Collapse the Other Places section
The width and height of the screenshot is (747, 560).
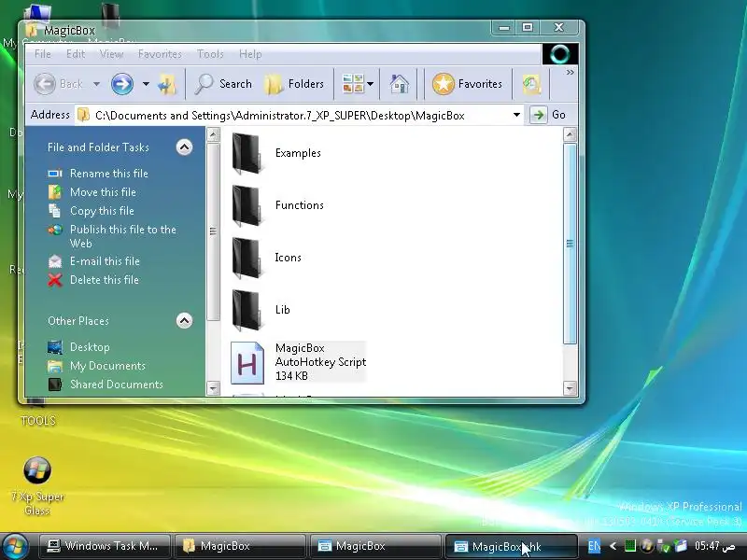pos(184,320)
